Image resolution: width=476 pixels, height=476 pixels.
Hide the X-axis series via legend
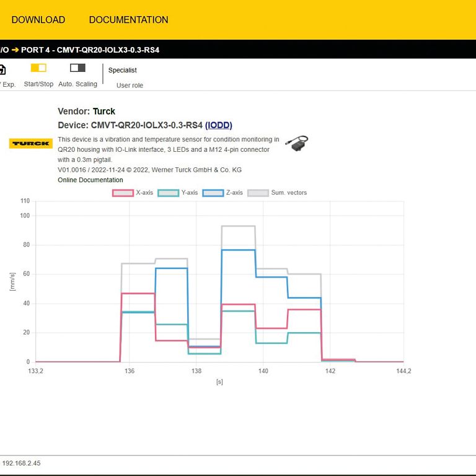133,193
